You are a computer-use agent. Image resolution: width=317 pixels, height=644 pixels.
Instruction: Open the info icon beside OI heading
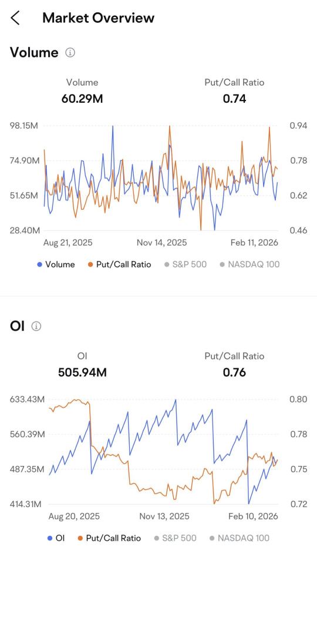coord(36,327)
